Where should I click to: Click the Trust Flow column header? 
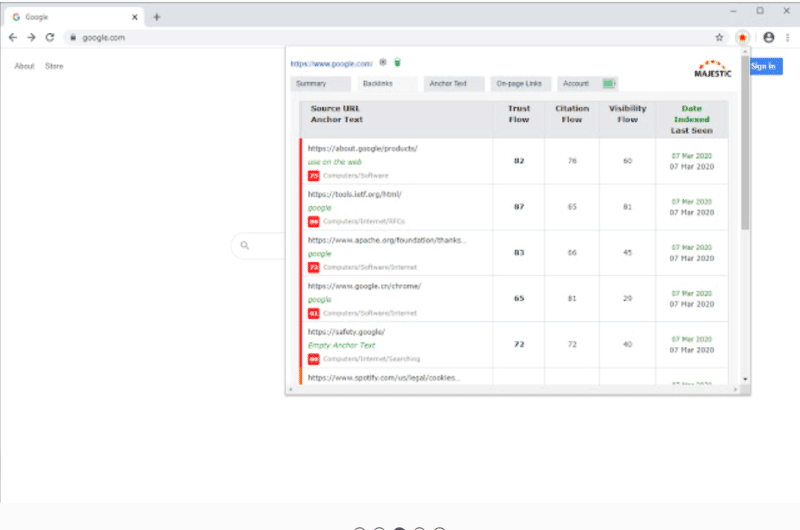click(x=519, y=114)
